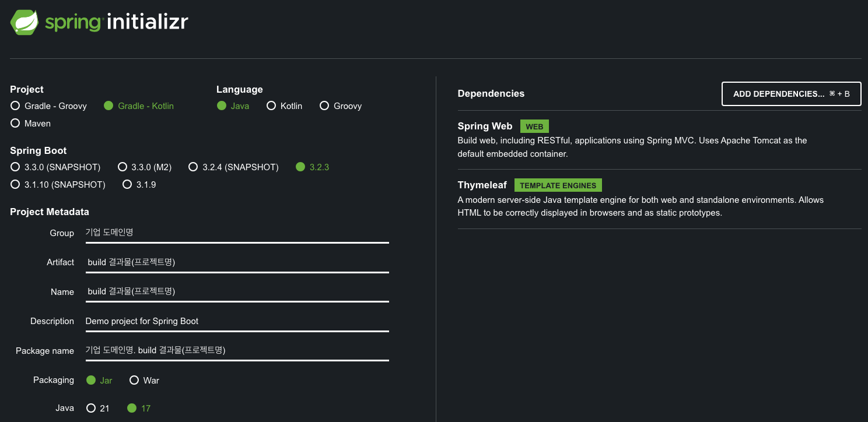
Task: Choose Spring Boot 3.2.4 (SNAPSHOT)
Action: click(x=234, y=167)
